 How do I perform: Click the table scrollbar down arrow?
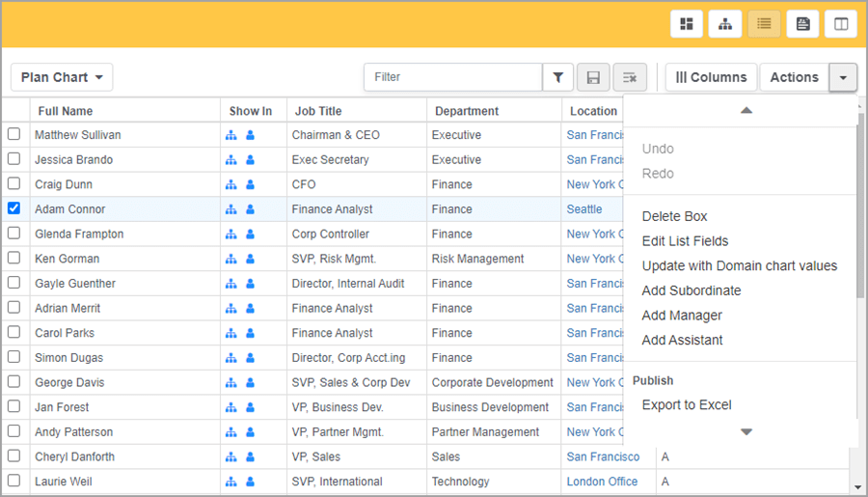(858, 487)
